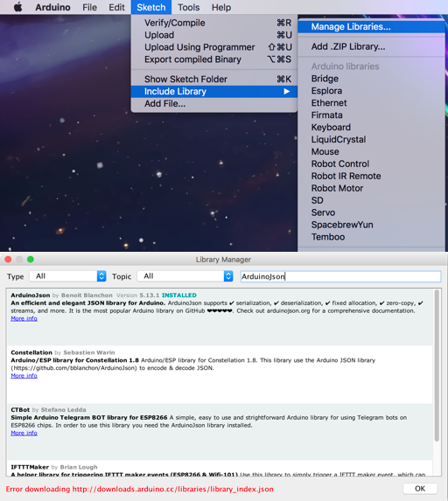Viewport: 448px width, 501px height.
Task: Click the Include Library submenu arrow
Action: [x=286, y=92]
